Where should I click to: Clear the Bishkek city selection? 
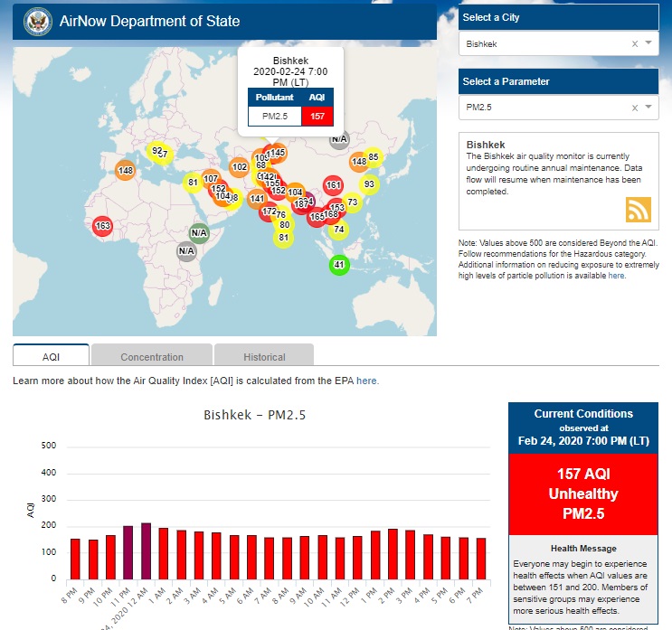tap(634, 43)
